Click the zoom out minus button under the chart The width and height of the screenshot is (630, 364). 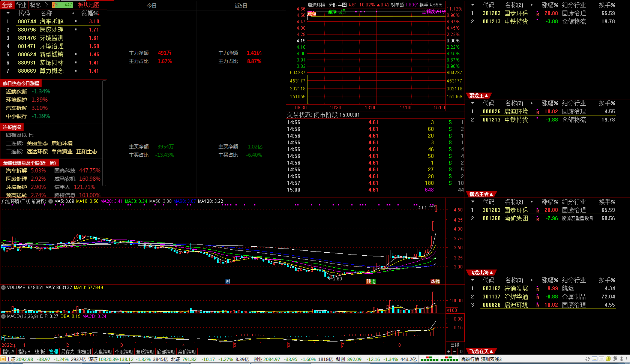454,352
